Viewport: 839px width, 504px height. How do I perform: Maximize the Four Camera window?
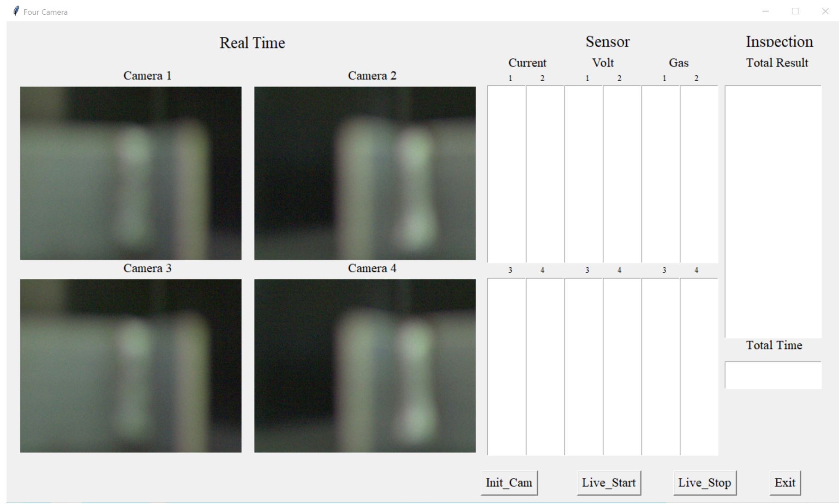(795, 11)
